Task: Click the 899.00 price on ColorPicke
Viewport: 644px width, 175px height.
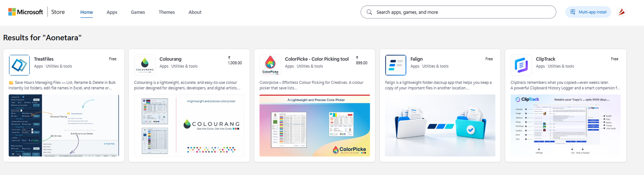Action: click(361, 61)
